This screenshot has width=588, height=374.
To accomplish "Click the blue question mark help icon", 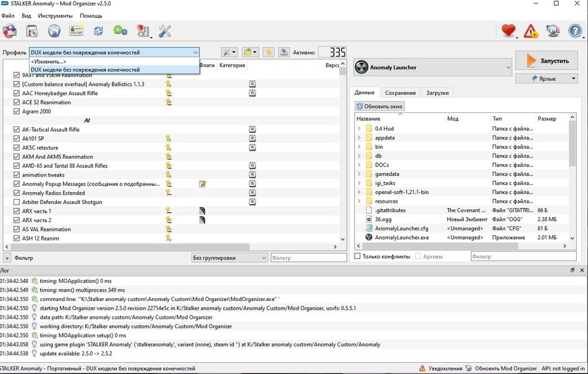I will 574,31.
